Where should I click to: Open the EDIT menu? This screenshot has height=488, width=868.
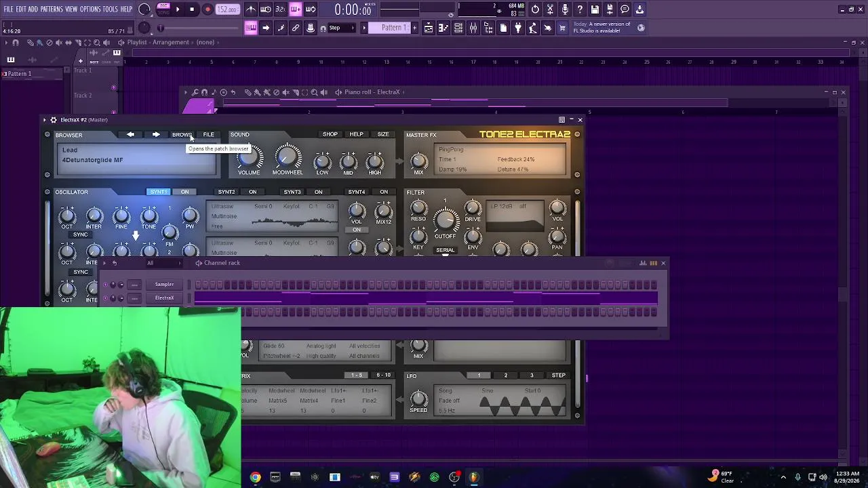pyautogui.click(x=21, y=9)
